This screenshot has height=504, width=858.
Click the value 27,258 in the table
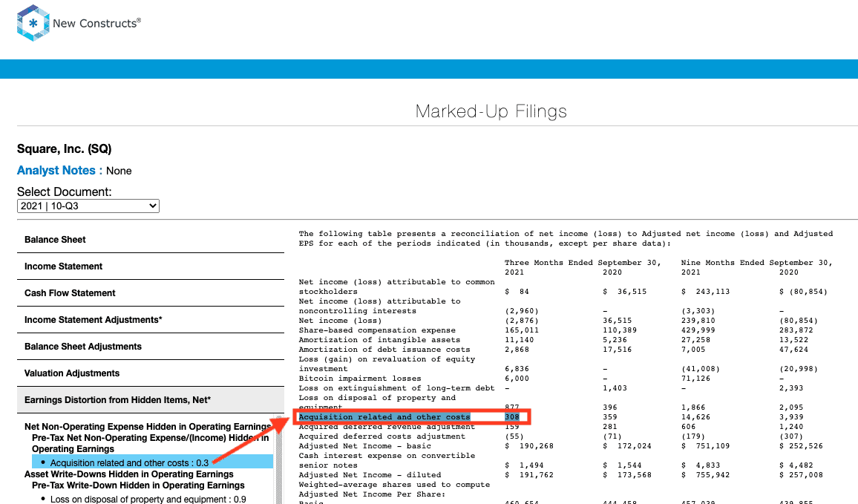pyautogui.click(x=696, y=340)
